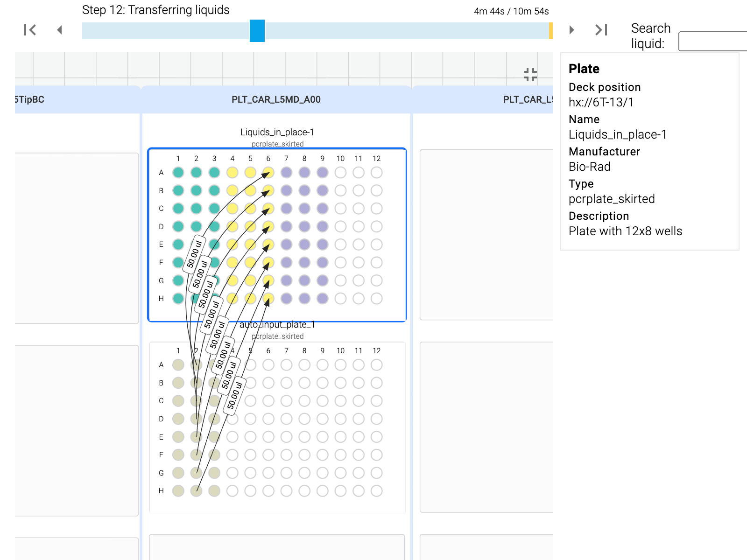747x560 pixels.
Task: Type in the Search liquid field
Action: click(x=712, y=41)
